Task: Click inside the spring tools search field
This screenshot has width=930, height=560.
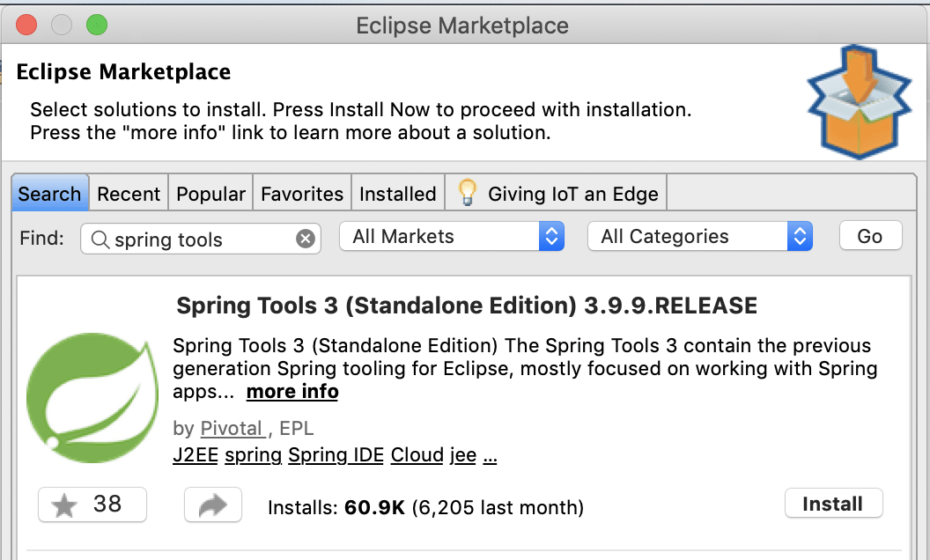Action: tap(194, 239)
